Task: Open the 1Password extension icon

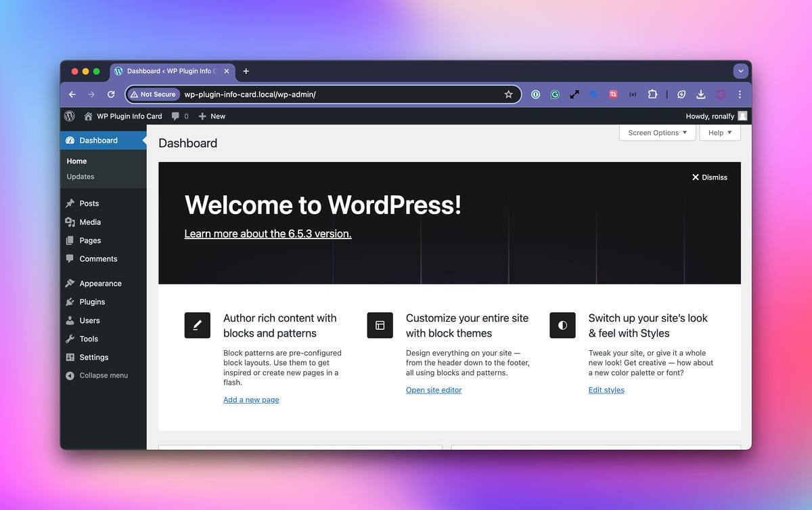Action: pyautogui.click(x=535, y=94)
